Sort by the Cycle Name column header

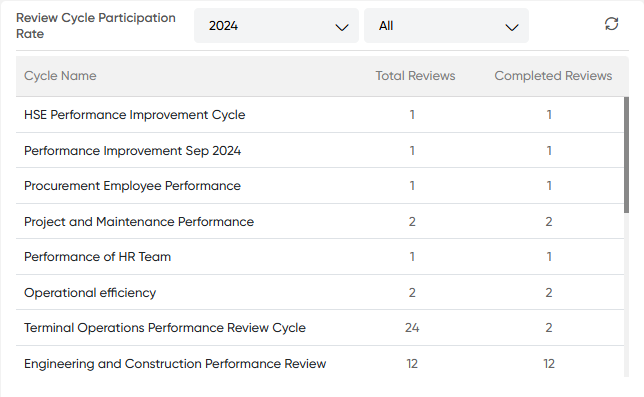(60, 76)
